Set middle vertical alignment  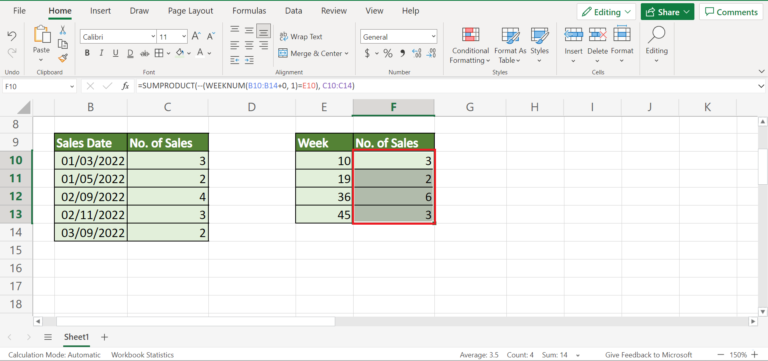pyautogui.click(x=249, y=30)
